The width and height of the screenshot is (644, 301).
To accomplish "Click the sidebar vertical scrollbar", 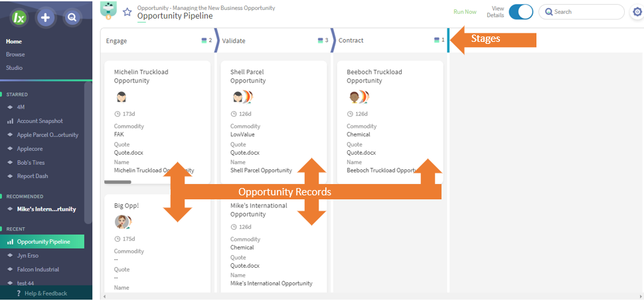I will click(88, 152).
